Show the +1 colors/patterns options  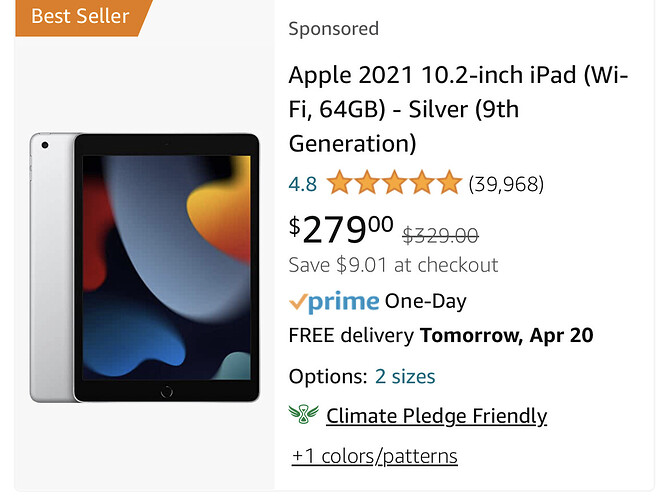click(375, 456)
